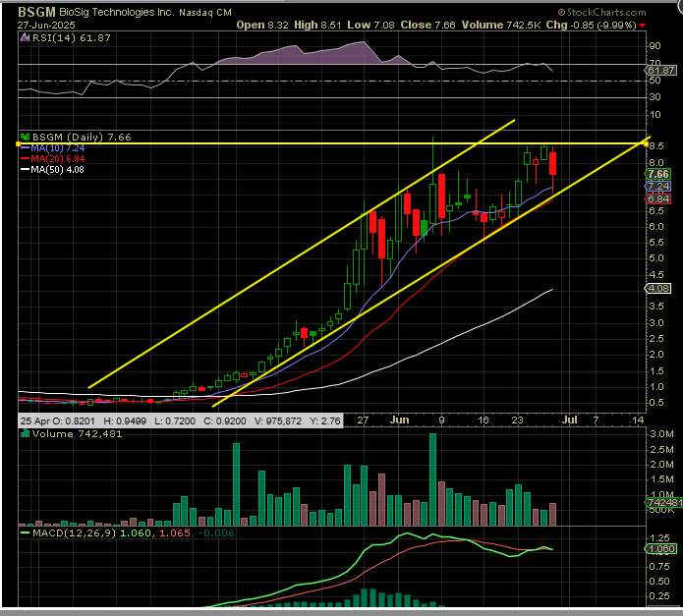Select the left handle of the horizontal yellow line

pos(19,143)
